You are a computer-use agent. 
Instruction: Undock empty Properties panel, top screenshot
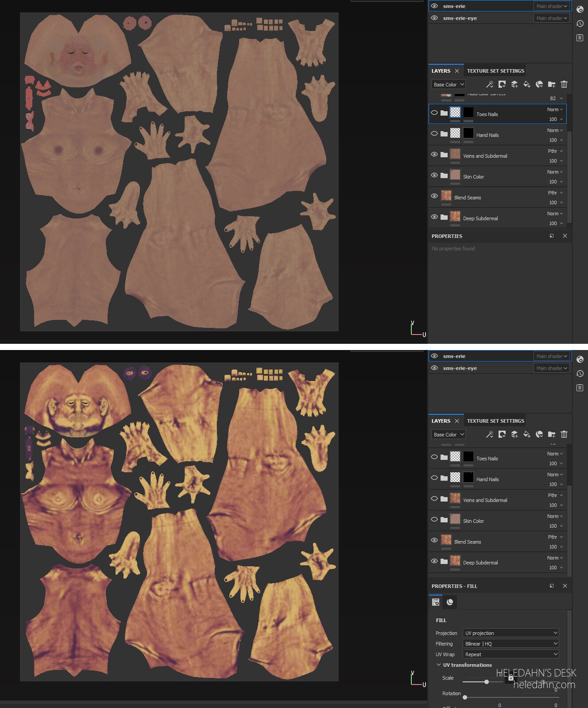(551, 236)
